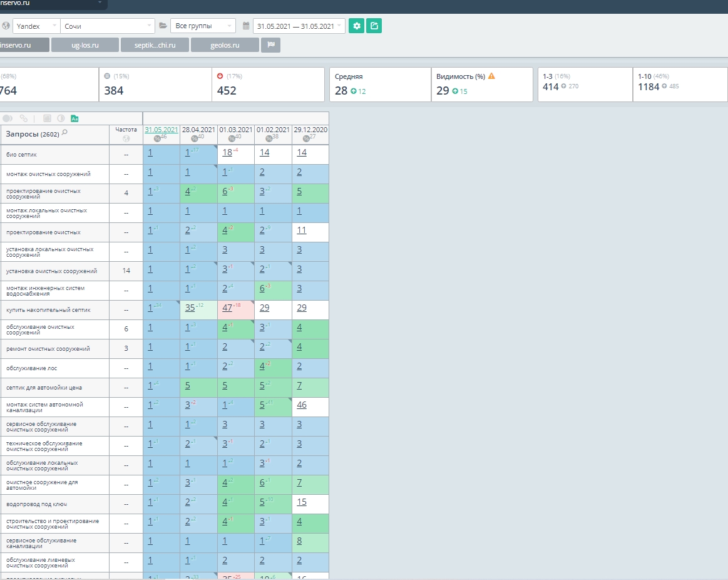This screenshot has width=728, height=580.
Task: Toggle the switch in the table toolbar
Action: 8,118
